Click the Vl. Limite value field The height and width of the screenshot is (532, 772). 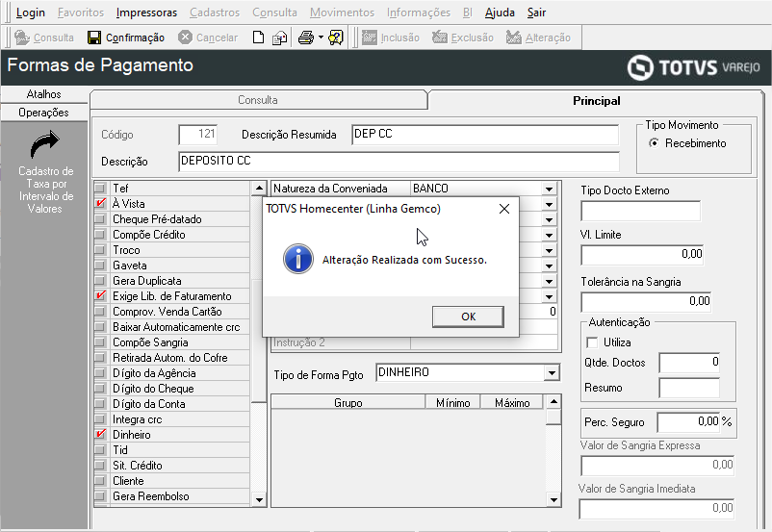pos(642,254)
